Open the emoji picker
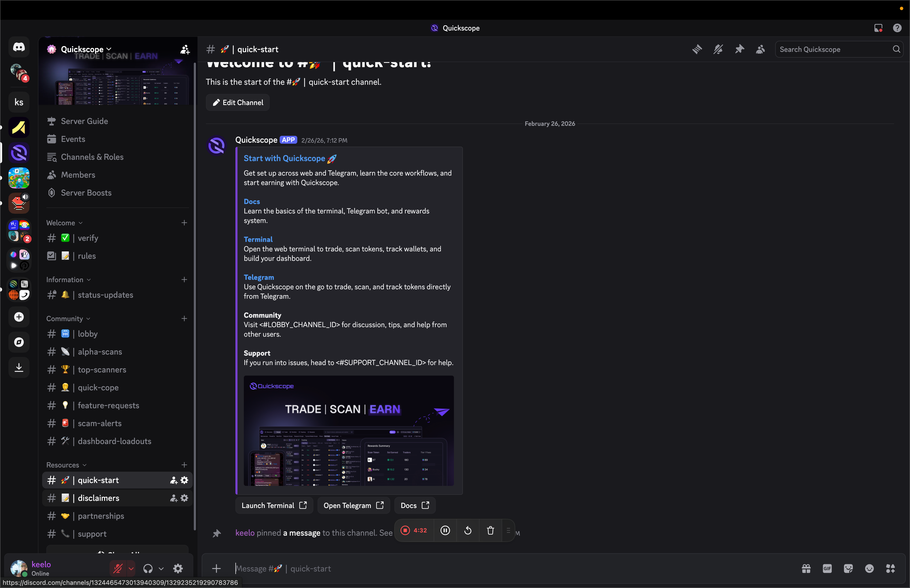 coord(869,568)
